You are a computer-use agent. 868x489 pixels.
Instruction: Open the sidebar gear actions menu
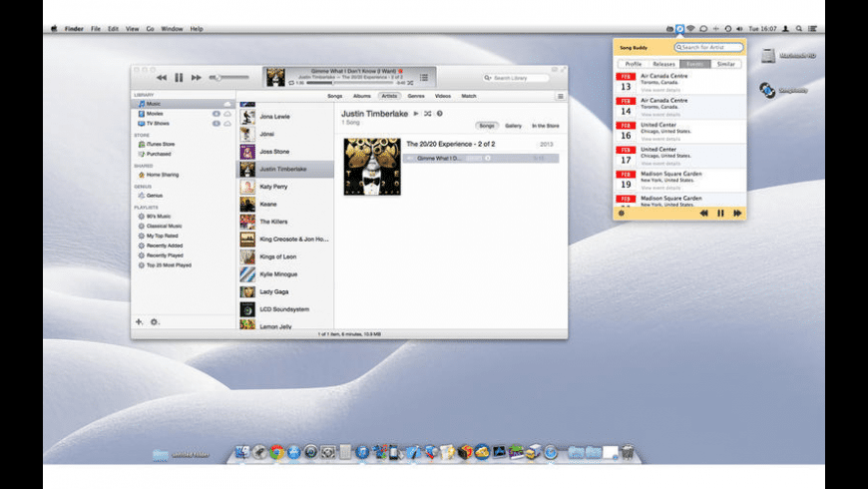(155, 321)
